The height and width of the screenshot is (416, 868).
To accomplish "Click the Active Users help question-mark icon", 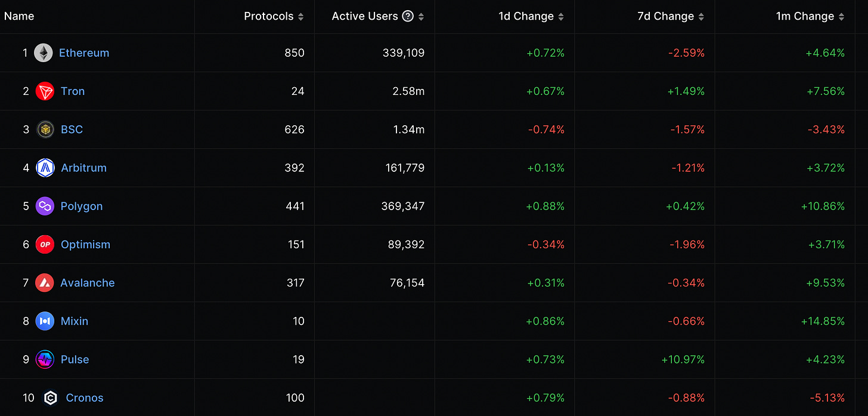I will tap(408, 16).
